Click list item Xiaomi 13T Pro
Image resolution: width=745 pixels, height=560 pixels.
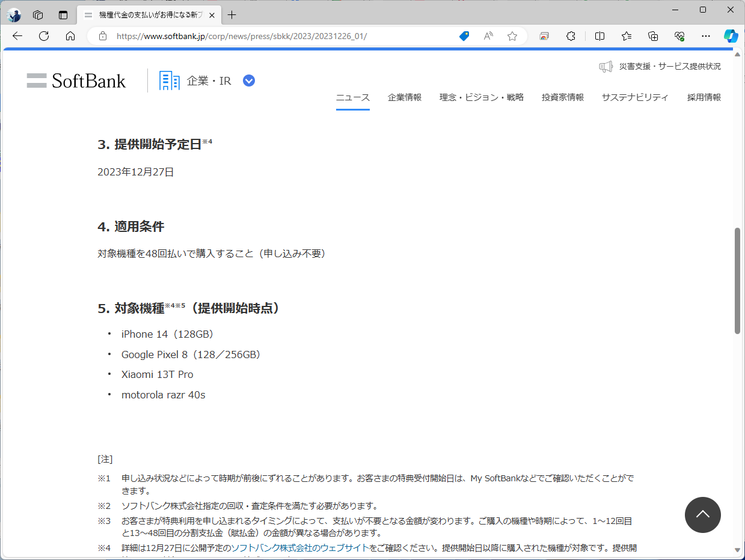(158, 374)
